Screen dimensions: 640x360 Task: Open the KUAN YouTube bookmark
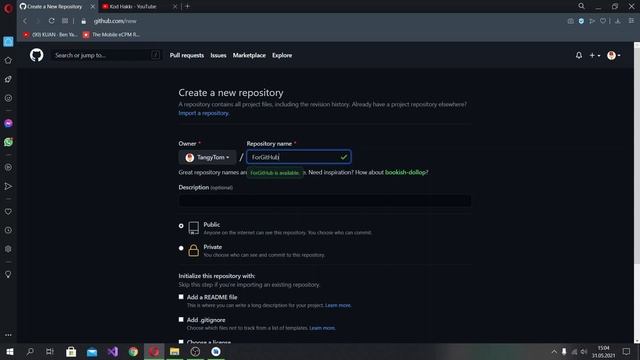[x=51, y=35]
